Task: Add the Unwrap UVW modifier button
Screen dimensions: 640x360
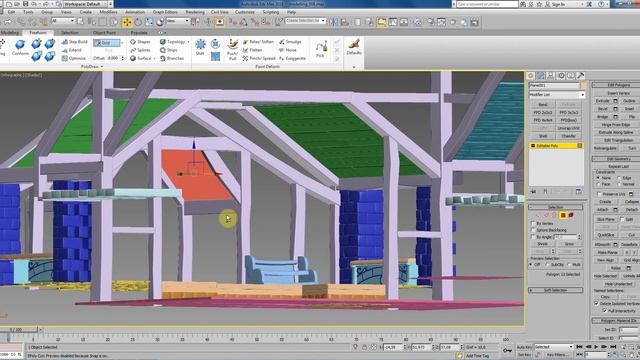Action: click(x=569, y=128)
